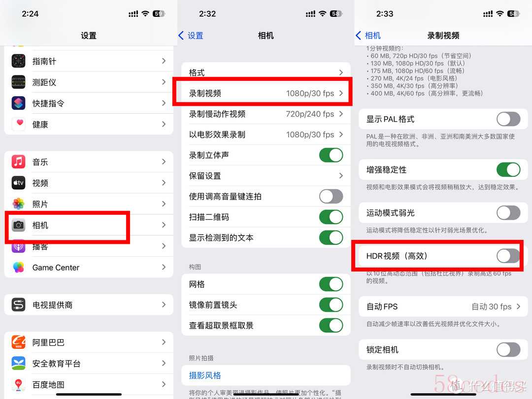532x399 pixels.
Task: Enable 锁定相机 switch
Action: (508, 349)
